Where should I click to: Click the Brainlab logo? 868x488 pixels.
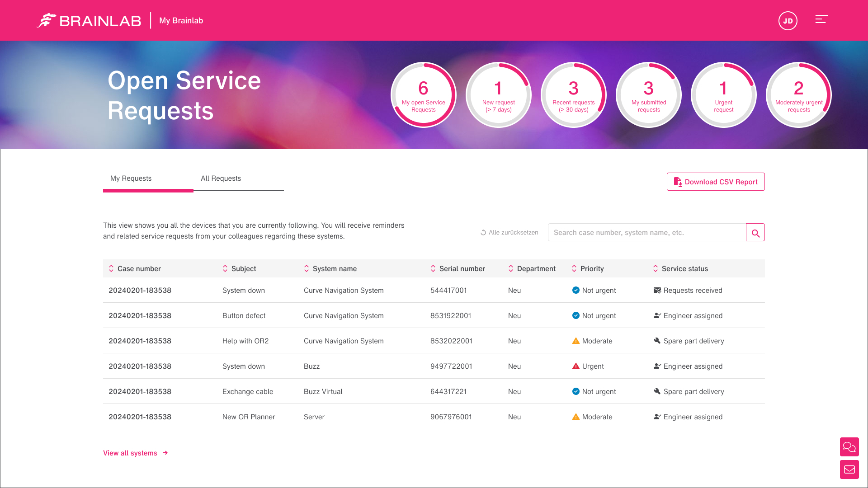[89, 21]
